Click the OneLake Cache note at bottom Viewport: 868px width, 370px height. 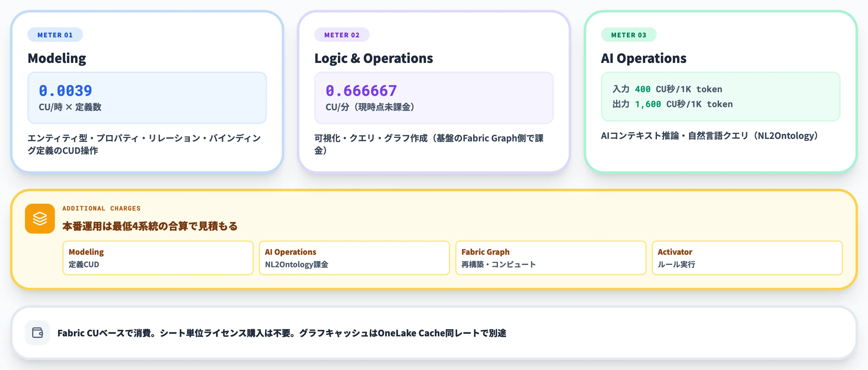pyautogui.click(x=283, y=333)
